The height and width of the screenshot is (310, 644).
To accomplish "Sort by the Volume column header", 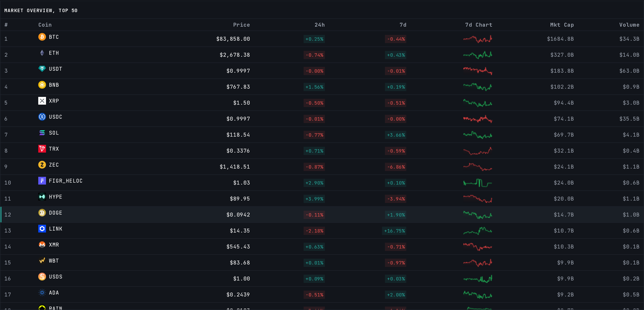I will (629, 25).
